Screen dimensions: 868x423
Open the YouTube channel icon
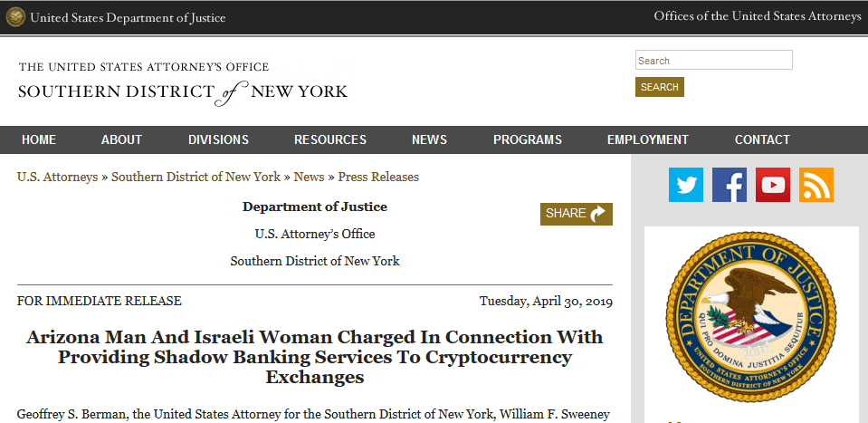(773, 185)
